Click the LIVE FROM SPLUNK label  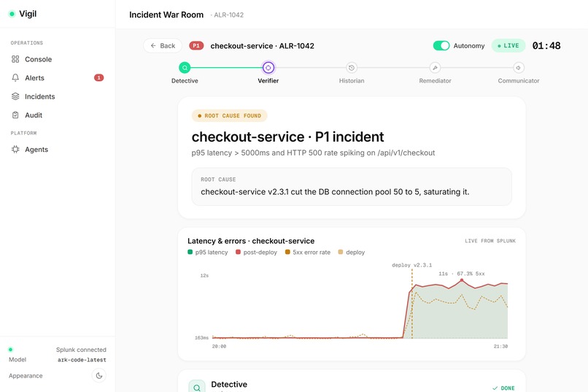click(490, 241)
